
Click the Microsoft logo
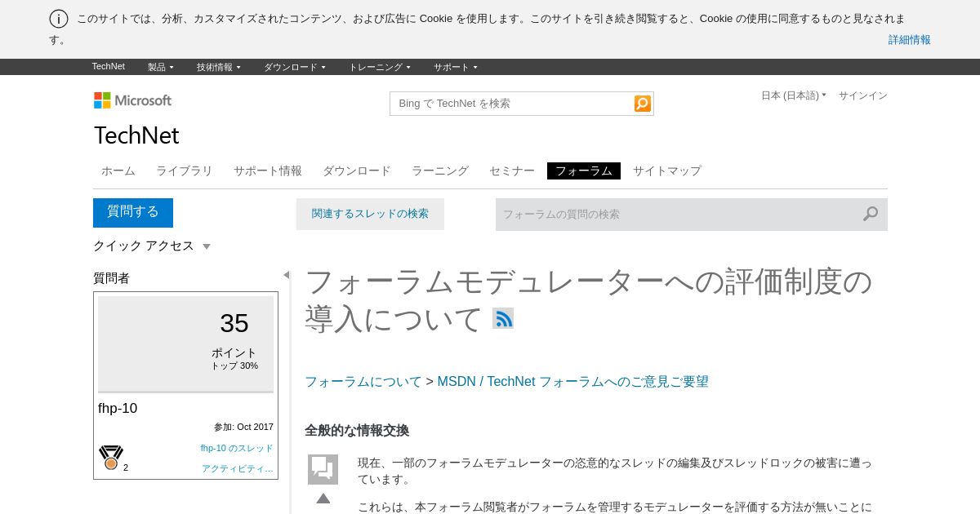[132, 100]
